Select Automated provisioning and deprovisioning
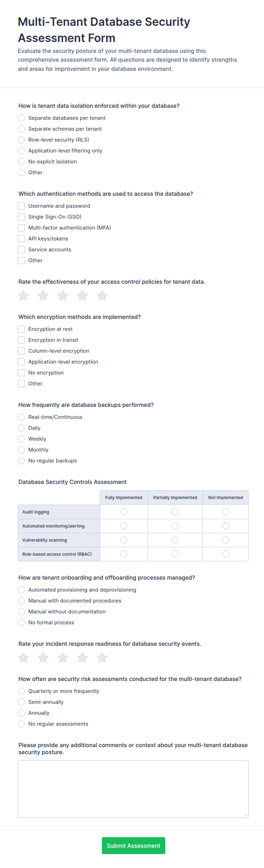This screenshot has height=868, width=264. [21, 590]
